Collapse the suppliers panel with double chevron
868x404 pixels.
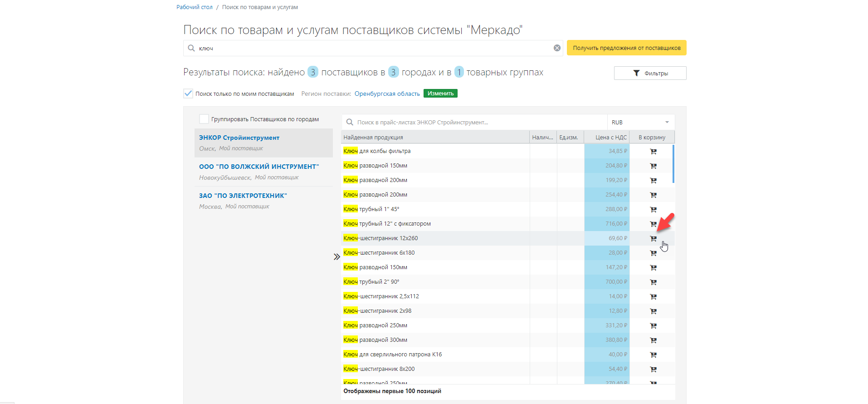(336, 257)
